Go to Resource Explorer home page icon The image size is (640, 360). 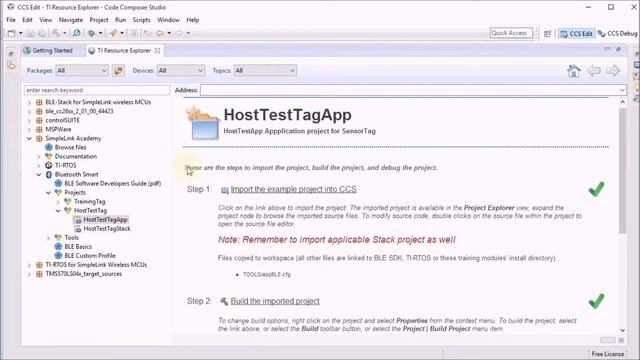(x=574, y=71)
